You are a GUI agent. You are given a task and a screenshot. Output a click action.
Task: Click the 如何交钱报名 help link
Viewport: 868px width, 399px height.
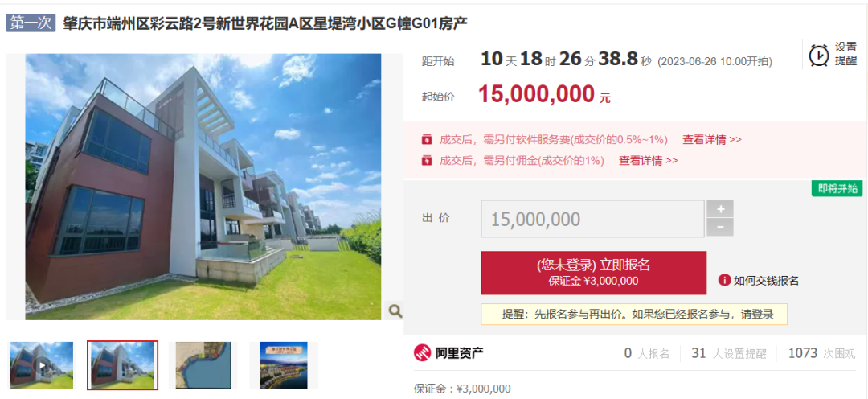click(x=766, y=281)
